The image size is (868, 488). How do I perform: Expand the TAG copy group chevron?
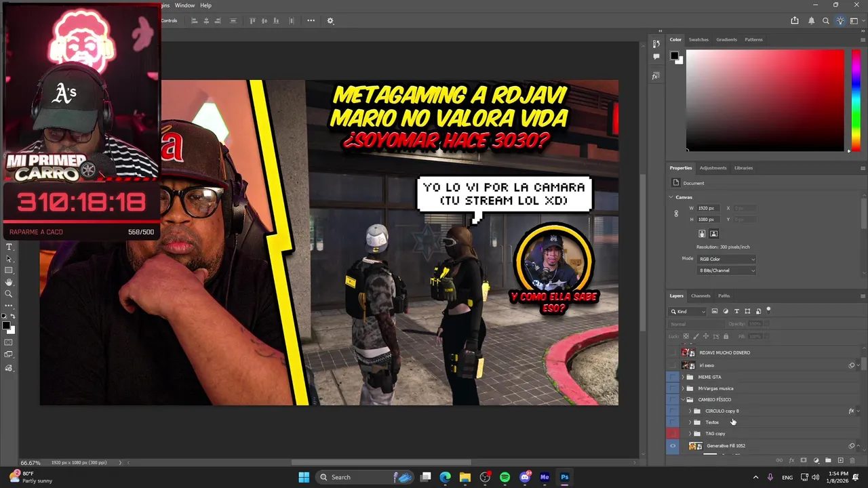click(x=690, y=434)
